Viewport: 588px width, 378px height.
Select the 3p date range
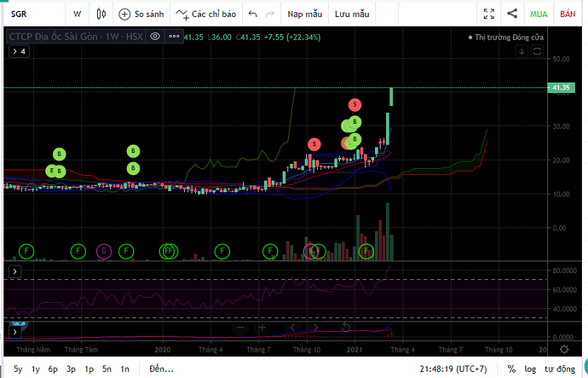coord(71,369)
